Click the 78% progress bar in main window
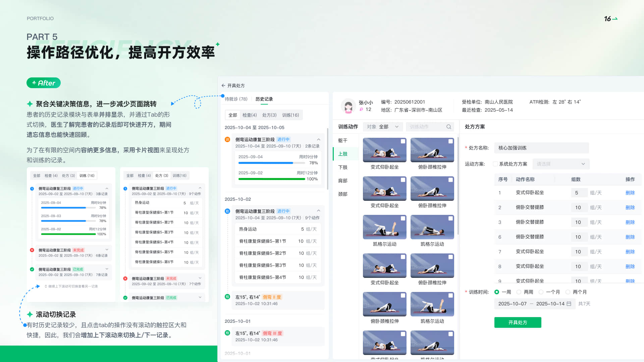The height and width of the screenshot is (362, 644). [x=272, y=163]
